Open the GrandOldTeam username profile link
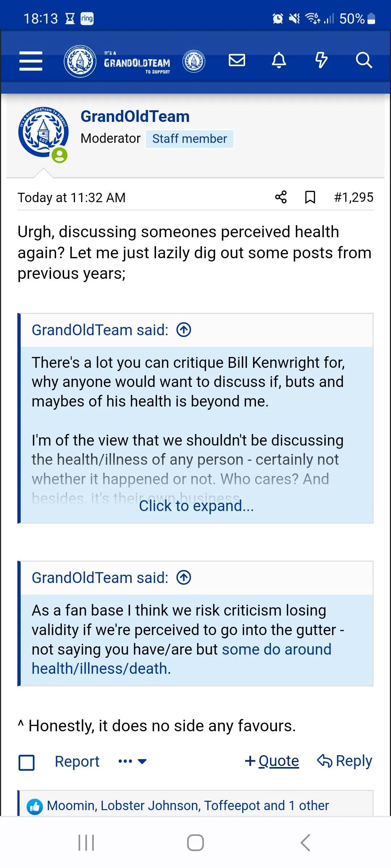Screen dimensions: 391x868 click(x=135, y=116)
